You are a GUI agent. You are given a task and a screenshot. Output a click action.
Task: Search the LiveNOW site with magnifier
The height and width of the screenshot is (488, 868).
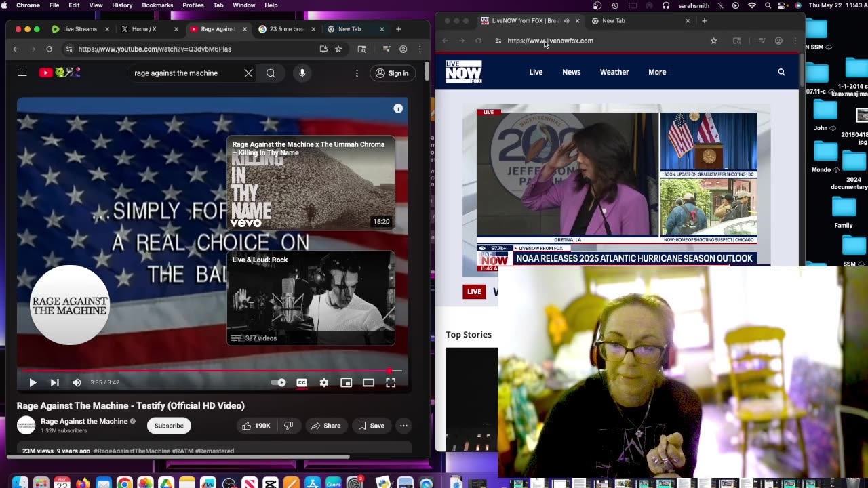781,72
